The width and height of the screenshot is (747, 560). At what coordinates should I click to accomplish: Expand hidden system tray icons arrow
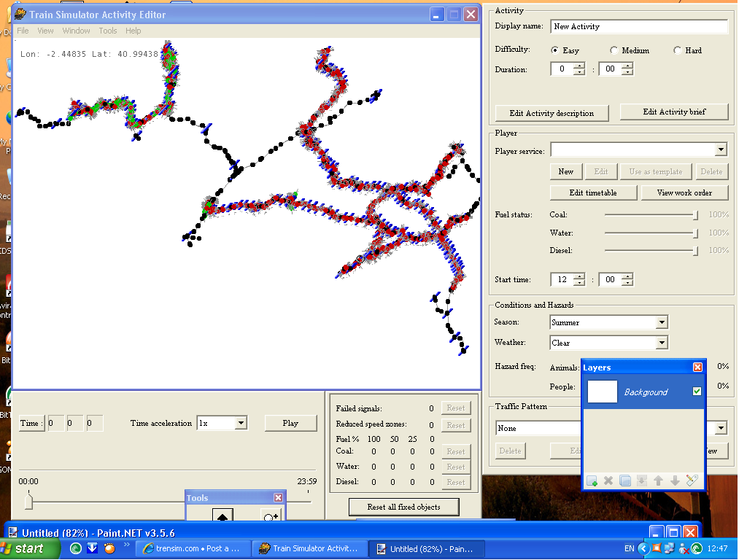point(643,548)
